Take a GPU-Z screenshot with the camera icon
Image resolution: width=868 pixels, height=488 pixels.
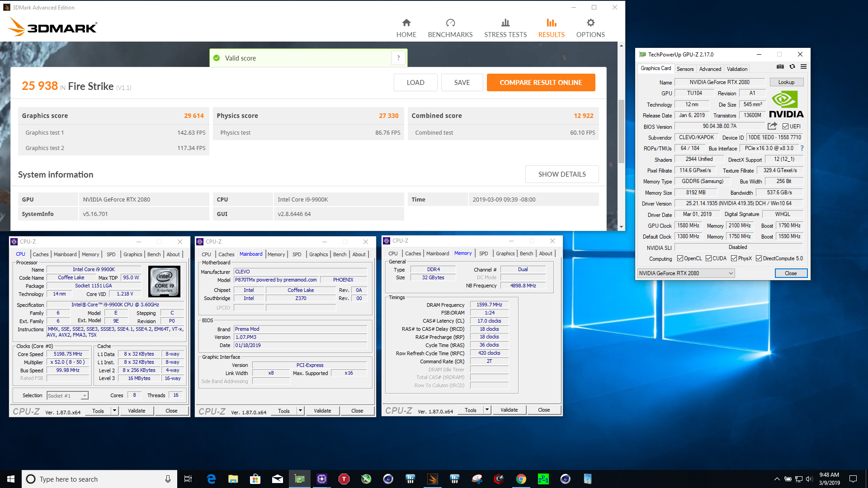(x=780, y=66)
